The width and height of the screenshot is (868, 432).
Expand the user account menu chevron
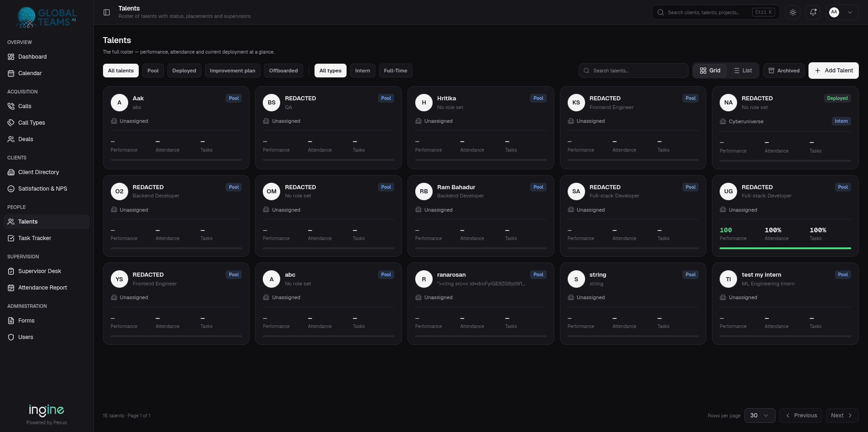coord(850,12)
